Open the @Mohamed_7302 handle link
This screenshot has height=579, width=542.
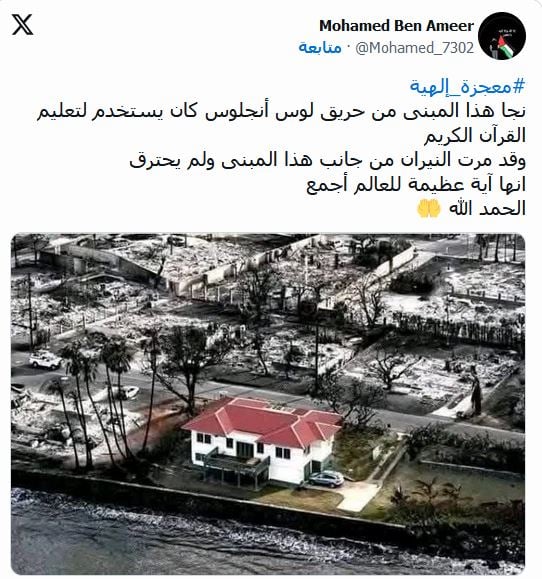coord(414,48)
